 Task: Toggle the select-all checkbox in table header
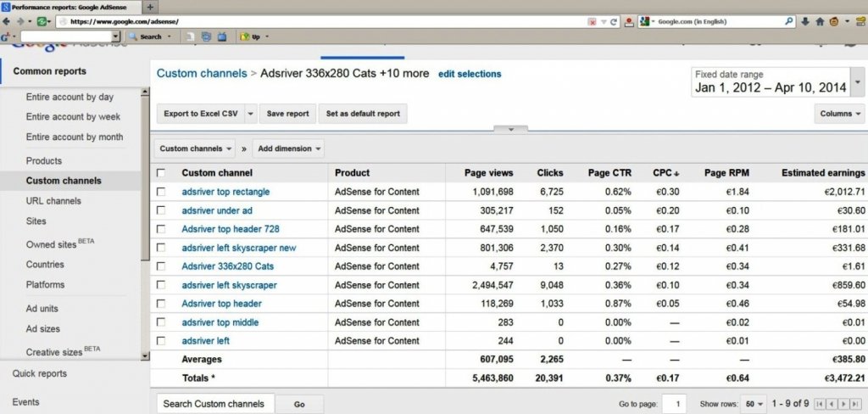pos(161,173)
